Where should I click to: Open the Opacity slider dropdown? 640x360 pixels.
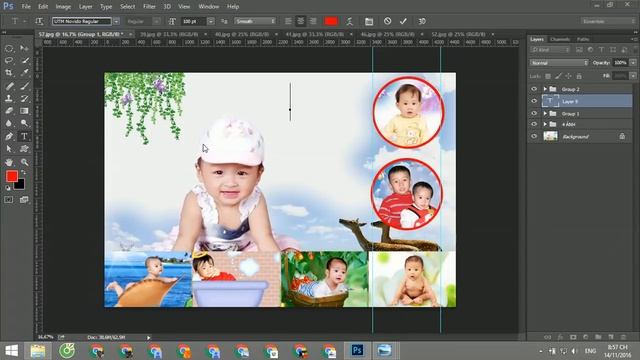[633, 63]
